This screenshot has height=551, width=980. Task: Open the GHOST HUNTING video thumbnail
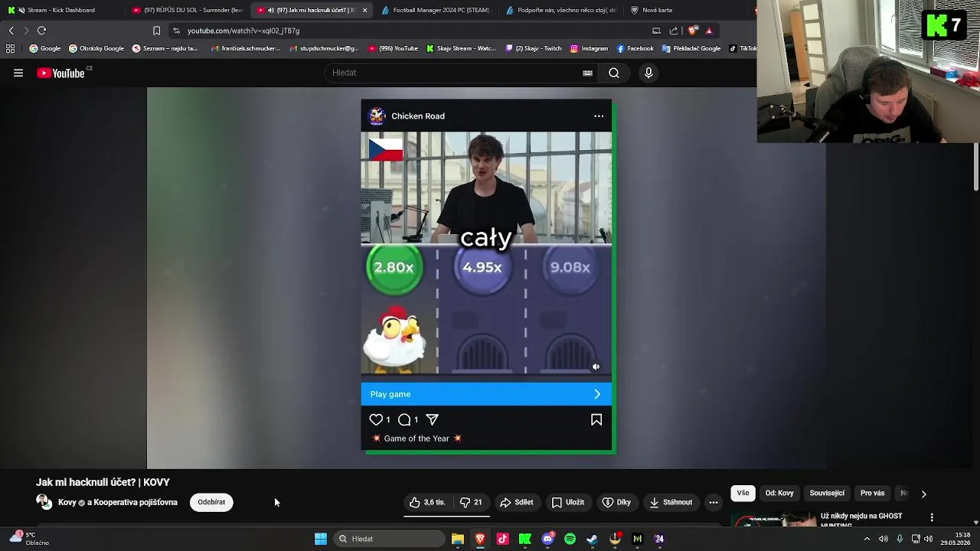[774, 519]
